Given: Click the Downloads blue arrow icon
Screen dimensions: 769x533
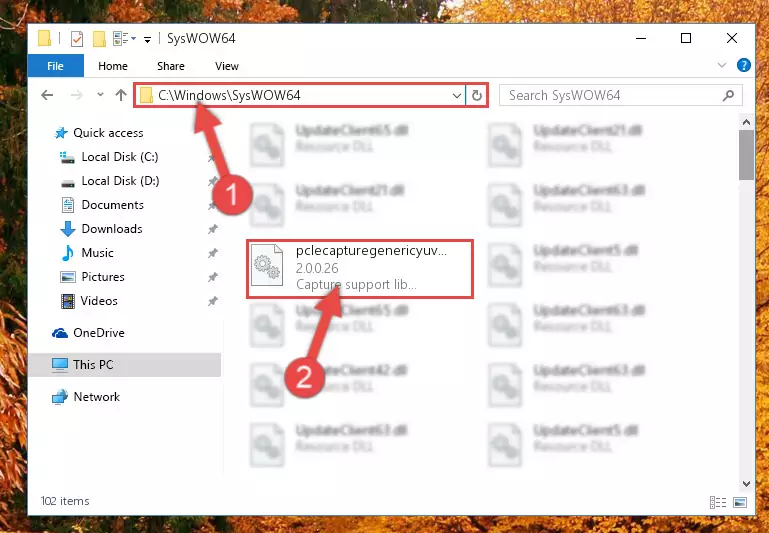Looking at the screenshot, I should click(x=68, y=229).
